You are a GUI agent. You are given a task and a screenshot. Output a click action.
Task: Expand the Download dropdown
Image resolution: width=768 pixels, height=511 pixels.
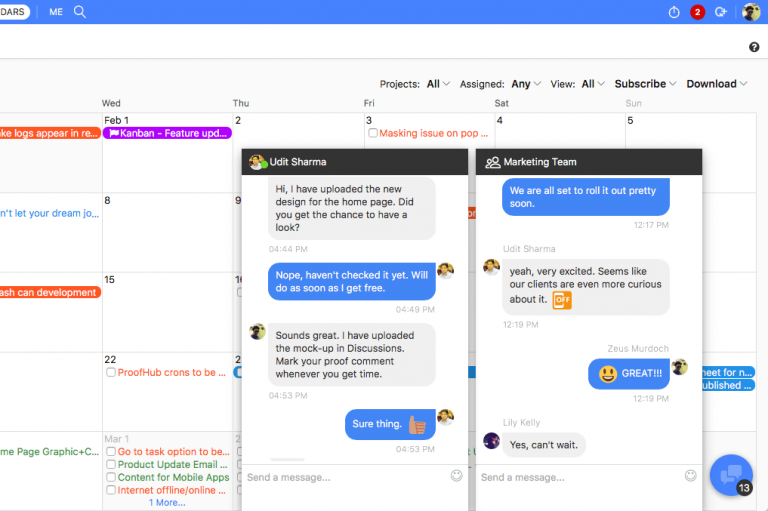(x=717, y=84)
